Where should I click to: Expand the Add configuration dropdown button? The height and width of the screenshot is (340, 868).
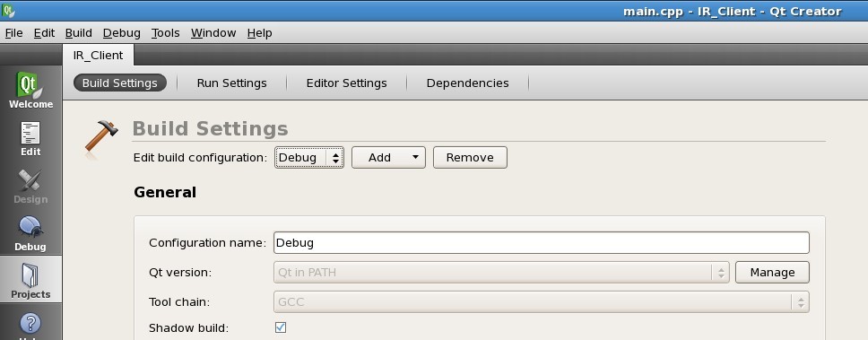point(388,157)
